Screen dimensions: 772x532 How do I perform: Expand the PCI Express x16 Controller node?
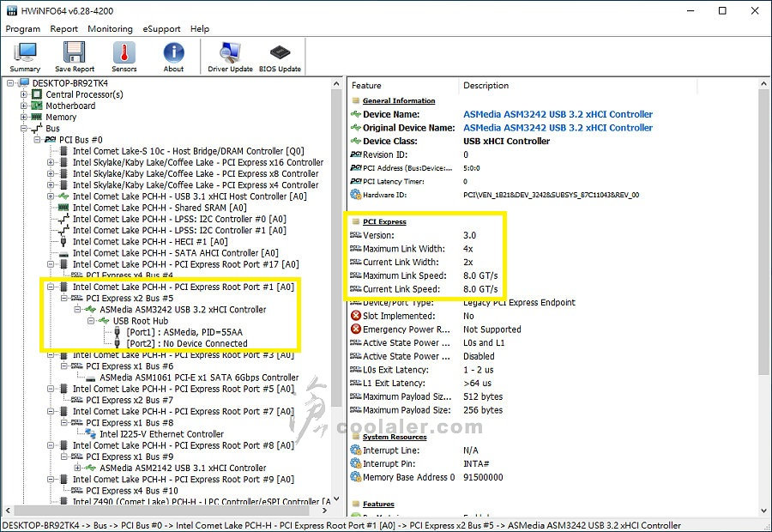[51, 162]
